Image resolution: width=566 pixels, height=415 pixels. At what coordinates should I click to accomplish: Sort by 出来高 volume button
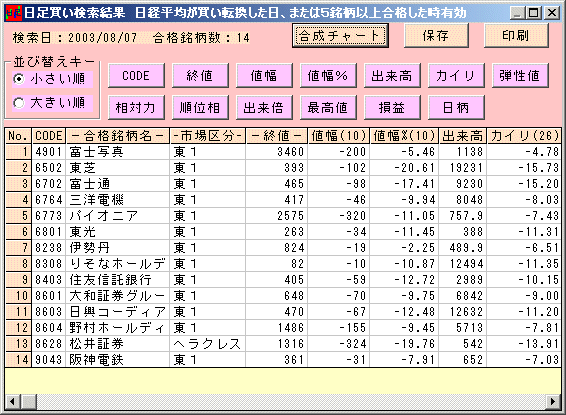pos(392,76)
